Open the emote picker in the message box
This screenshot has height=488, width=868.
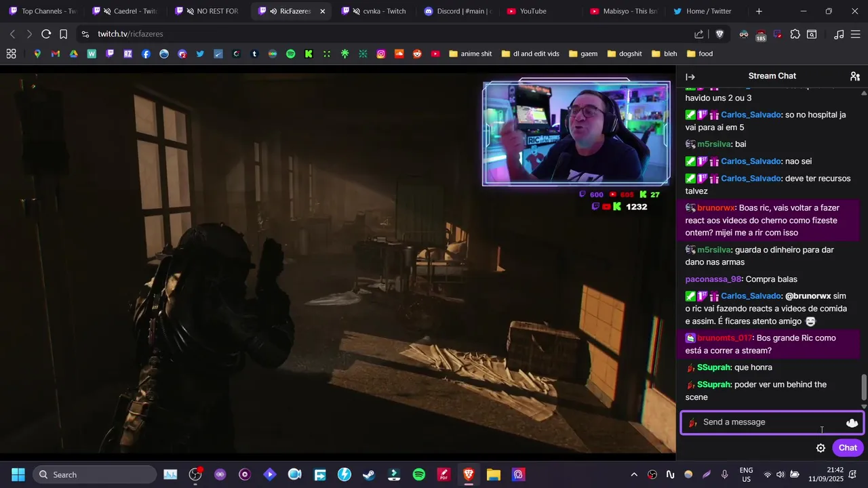[852, 422]
